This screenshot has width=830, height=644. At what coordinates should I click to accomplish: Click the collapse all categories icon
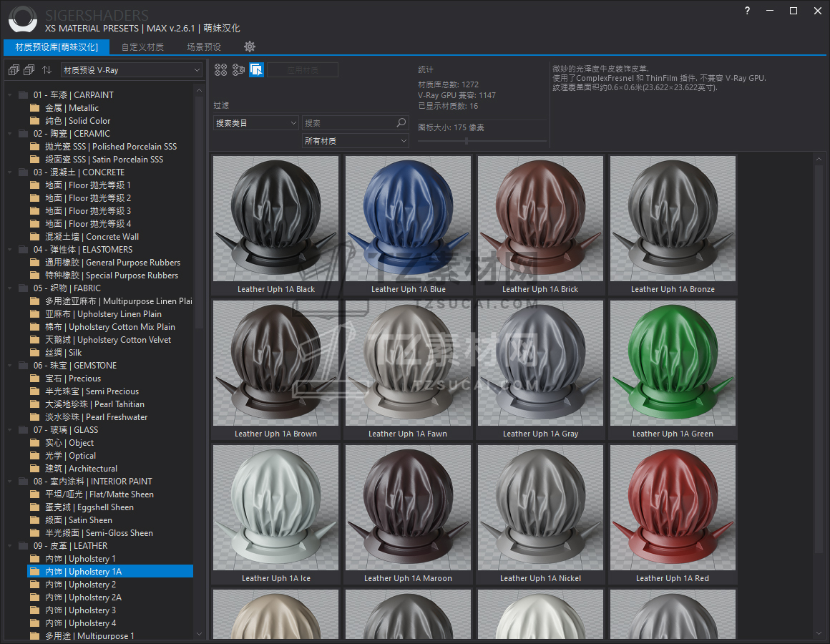pyautogui.click(x=29, y=70)
